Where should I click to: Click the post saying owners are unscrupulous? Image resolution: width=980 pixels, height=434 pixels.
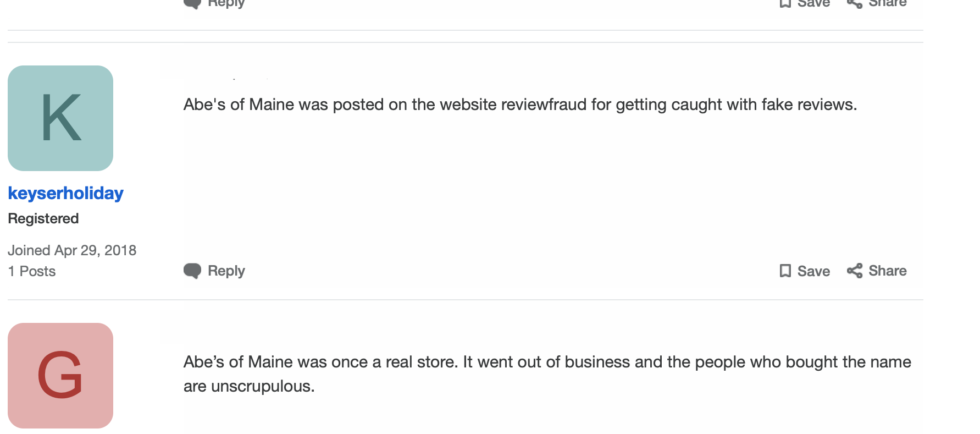coord(547,374)
